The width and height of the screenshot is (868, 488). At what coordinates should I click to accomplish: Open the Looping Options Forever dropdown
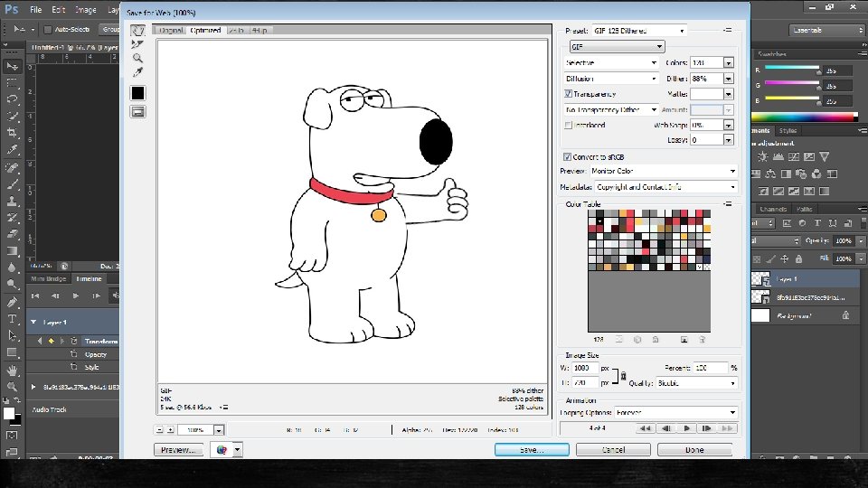(676, 412)
